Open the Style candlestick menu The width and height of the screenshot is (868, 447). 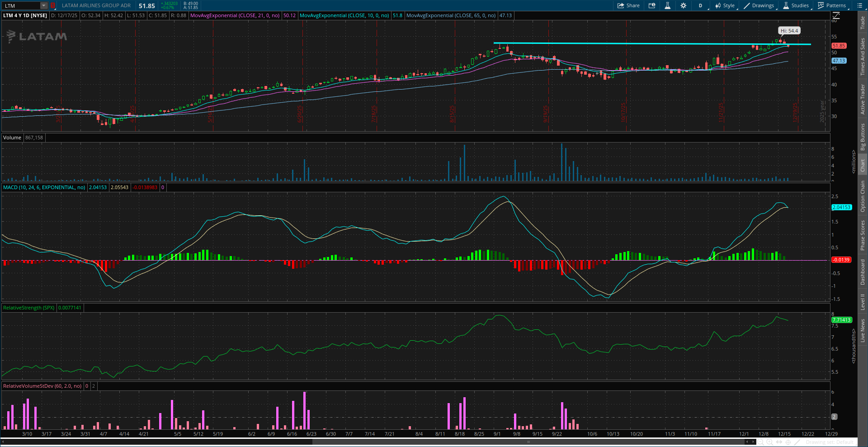tap(725, 5)
